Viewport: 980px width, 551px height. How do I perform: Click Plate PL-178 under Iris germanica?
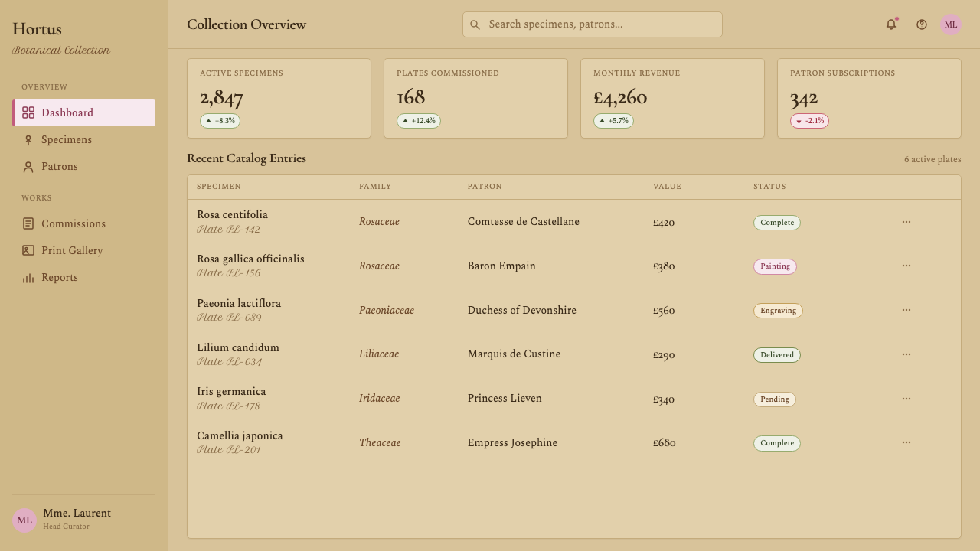(228, 406)
